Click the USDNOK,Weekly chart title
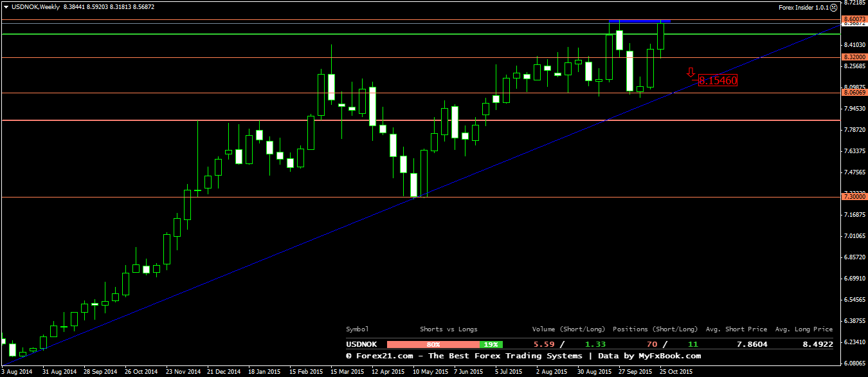Screen dimensions: 868x377 pos(35,7)
